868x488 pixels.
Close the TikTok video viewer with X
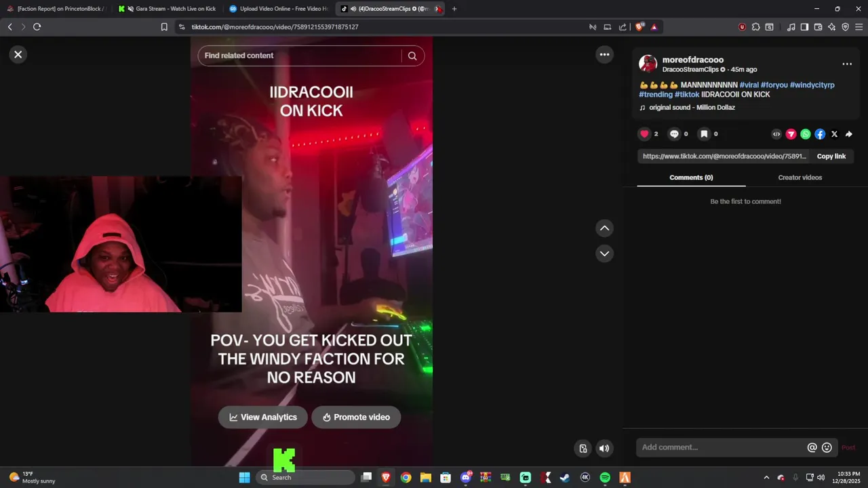pos(18,55)
